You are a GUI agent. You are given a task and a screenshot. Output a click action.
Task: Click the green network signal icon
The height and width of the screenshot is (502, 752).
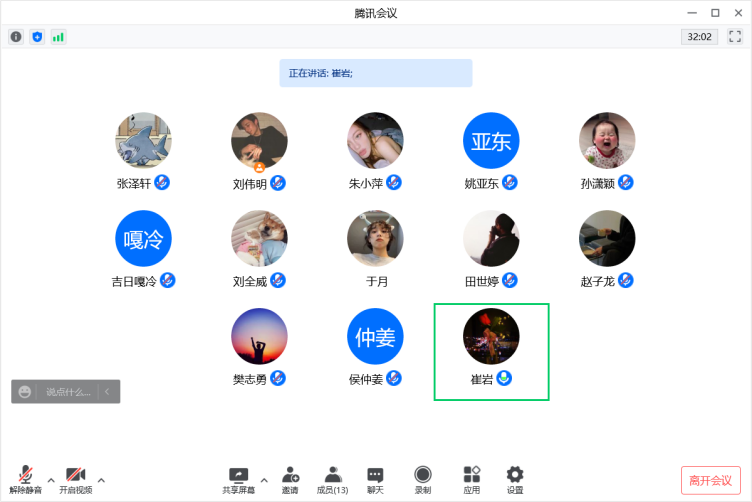(58, 37)
